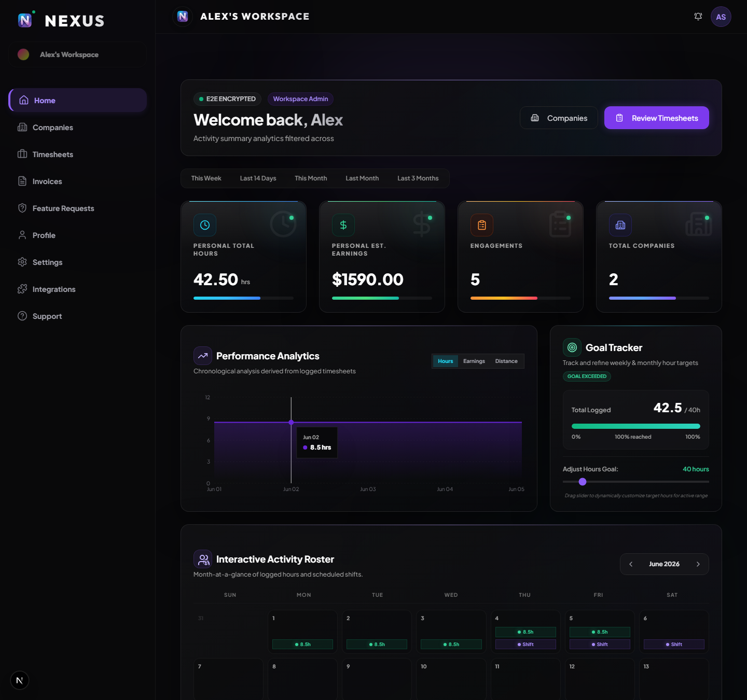The height and width of the screenshot is (700, 747).
Task: Click the Personal Total Hours blue progress bar
Action: (227, 298)
